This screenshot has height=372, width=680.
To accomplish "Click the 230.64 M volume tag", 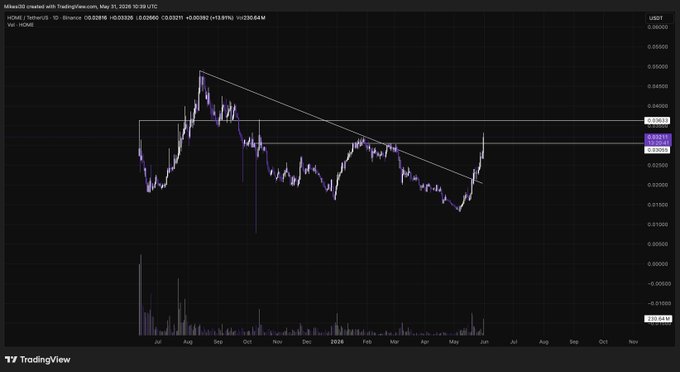I will 658,319.
